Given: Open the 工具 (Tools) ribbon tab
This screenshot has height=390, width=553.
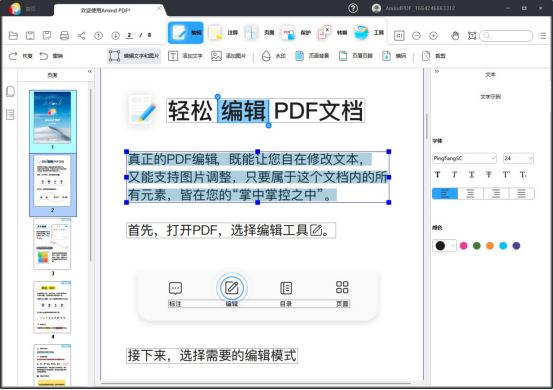Looking at the screenshot, I should 369,32.
